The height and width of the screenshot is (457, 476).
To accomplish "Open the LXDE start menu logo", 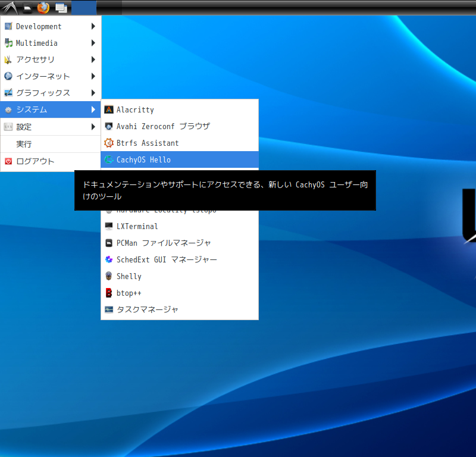I will tap(10, 8).
